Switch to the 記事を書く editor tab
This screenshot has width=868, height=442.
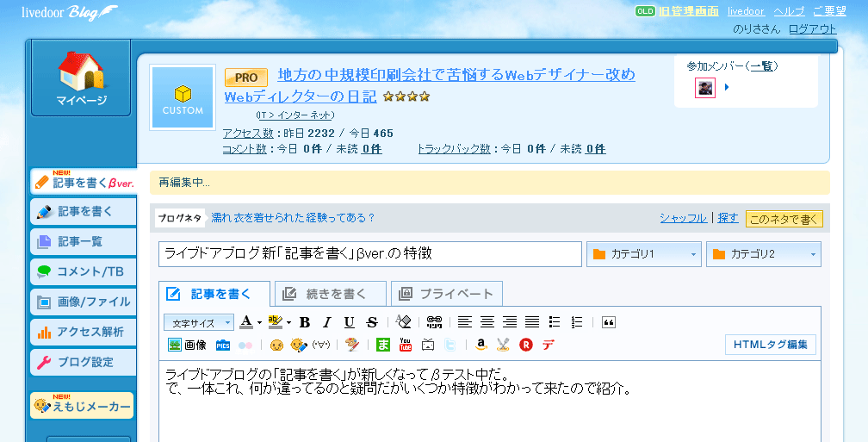[x=214, y=294]
